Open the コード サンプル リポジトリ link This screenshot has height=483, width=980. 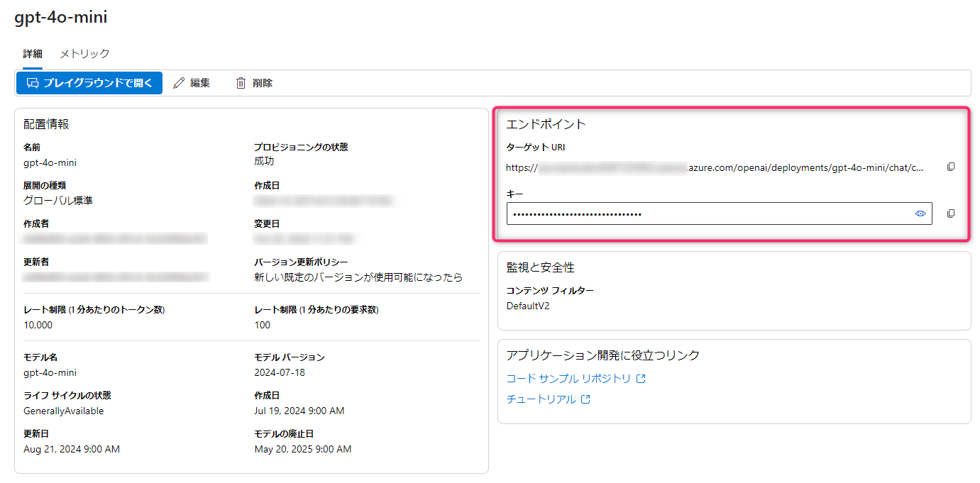tap(568, 379)
